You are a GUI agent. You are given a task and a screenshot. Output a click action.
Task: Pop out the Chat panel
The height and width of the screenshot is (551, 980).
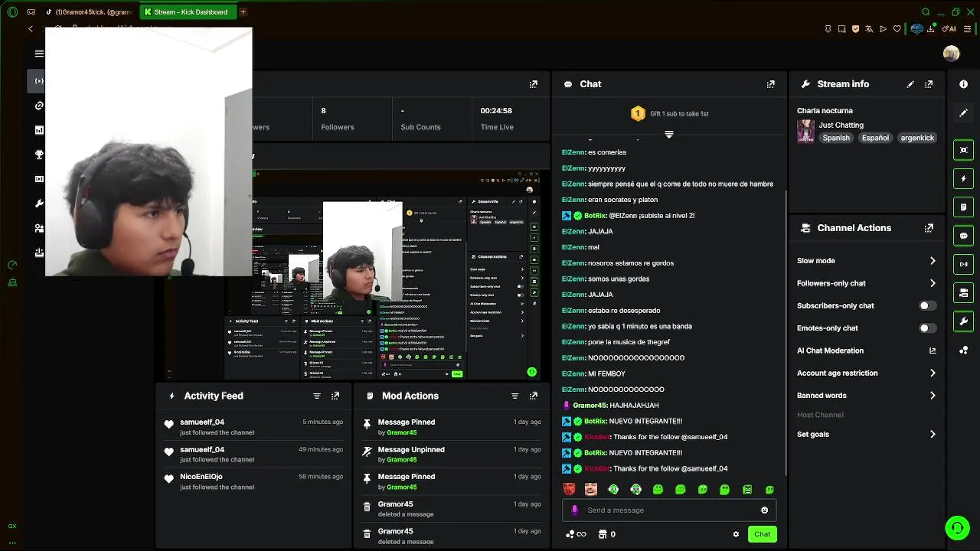[770, 84]
